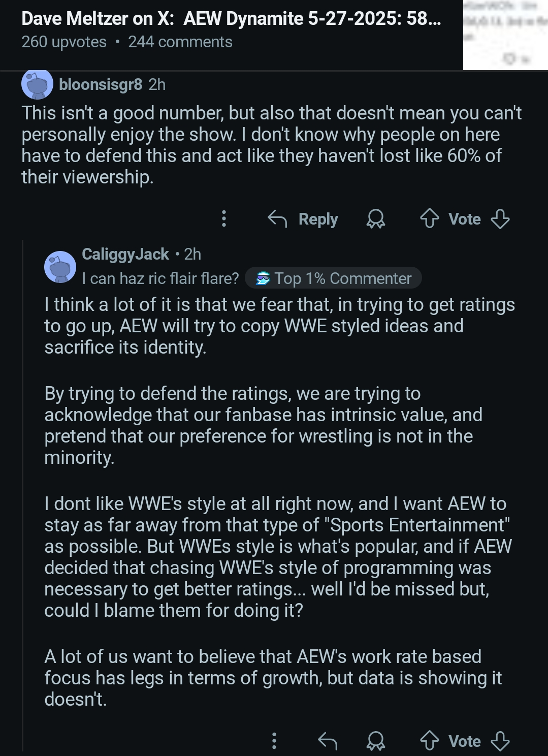
Task: Open the Dave Meltzer post title
Action: coord(231,19)
